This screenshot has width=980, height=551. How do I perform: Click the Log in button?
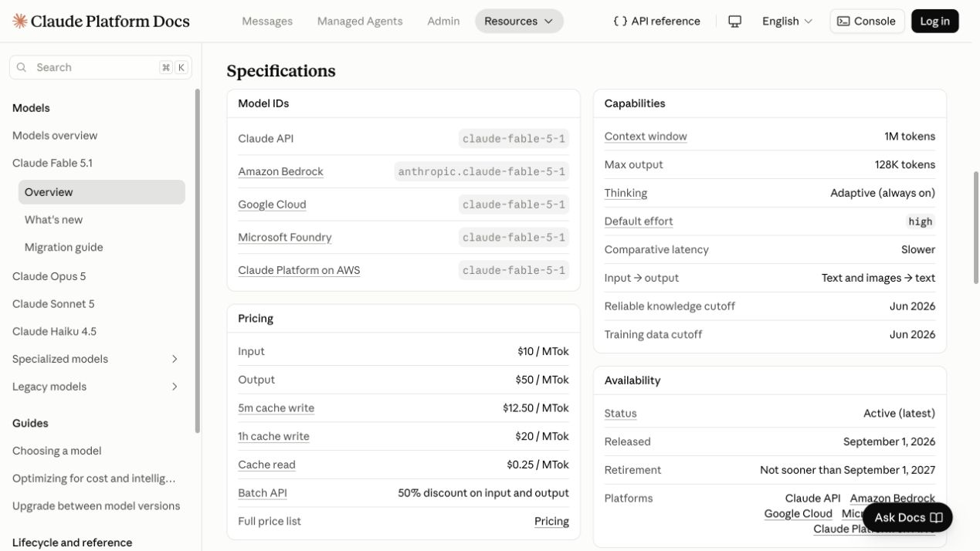[934, 21]
